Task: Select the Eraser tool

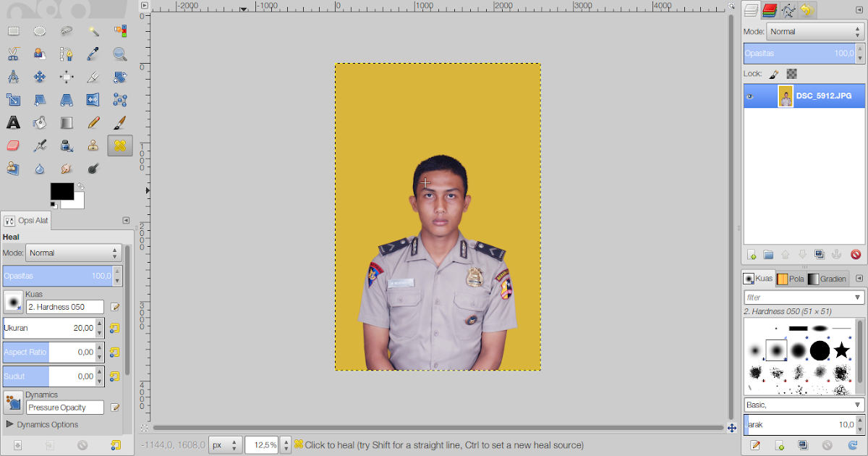Action: click(x=13, y=145)
